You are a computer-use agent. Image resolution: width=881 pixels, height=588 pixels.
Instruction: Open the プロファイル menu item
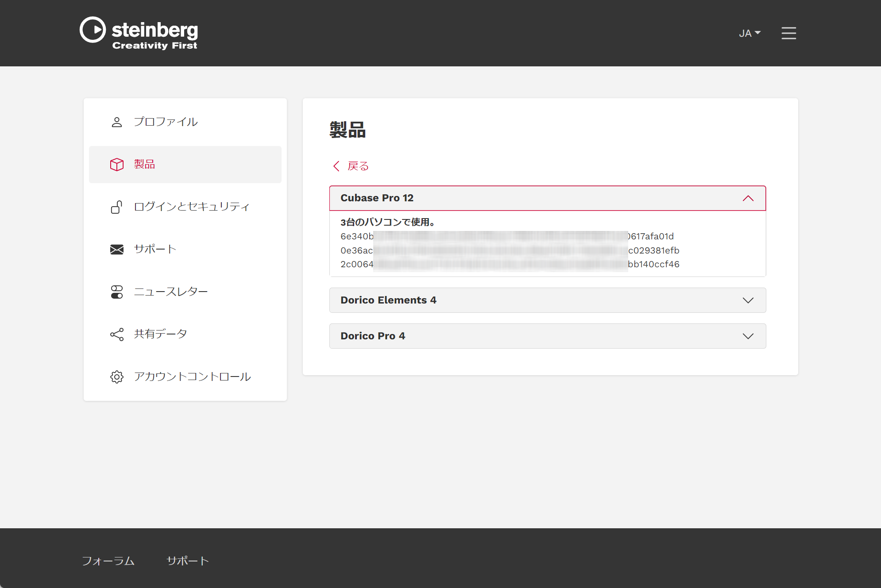185,122
